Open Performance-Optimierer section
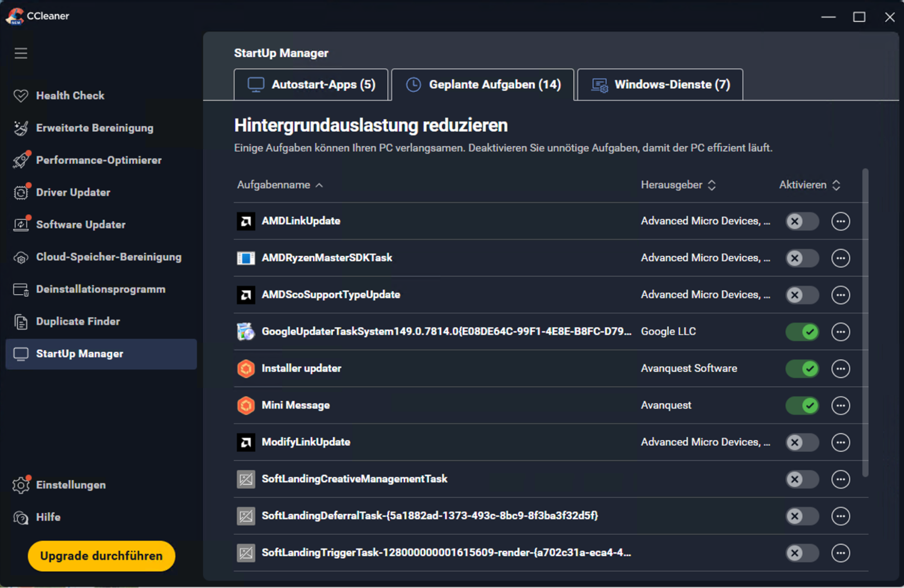This screenshot has height=588, width=904. [101, 160]
